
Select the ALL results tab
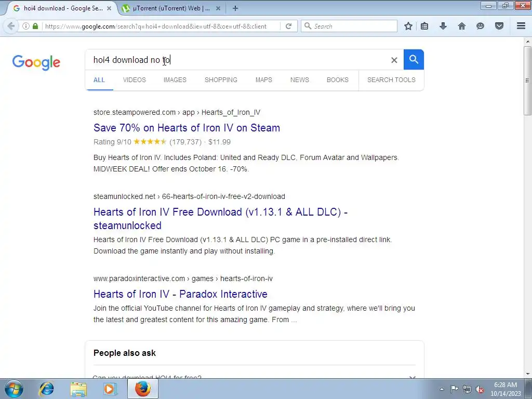99,80
